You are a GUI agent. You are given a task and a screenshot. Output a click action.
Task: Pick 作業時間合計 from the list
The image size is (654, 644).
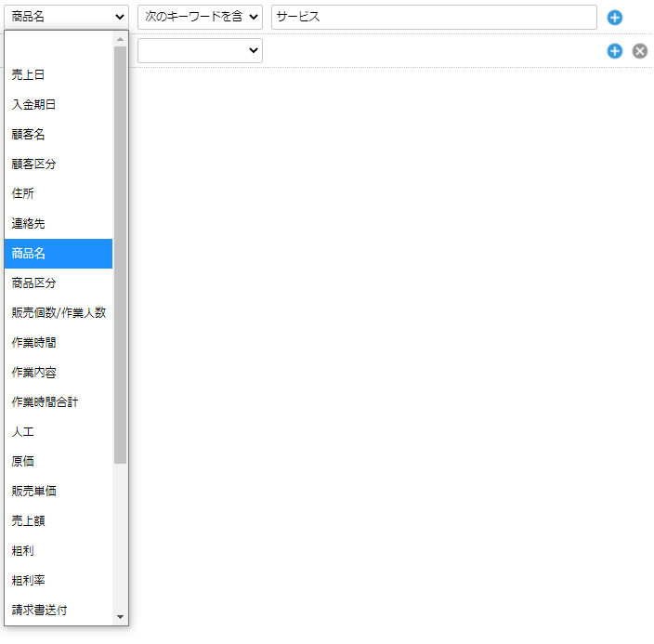pos(59,402)
